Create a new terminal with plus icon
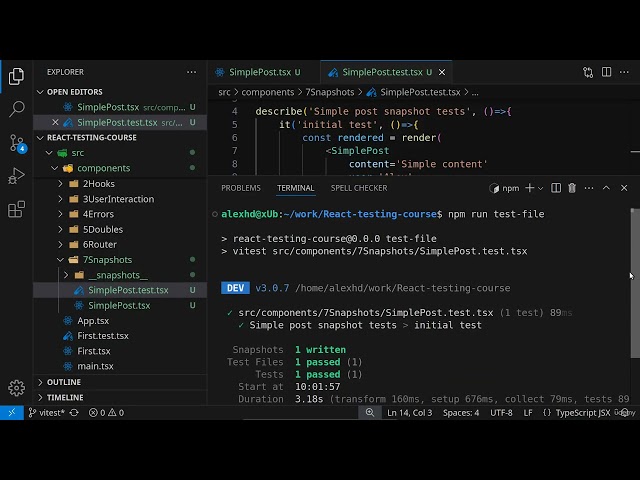Image resolution: width=640 pixels, height=480 pixels. pos(529,188)
